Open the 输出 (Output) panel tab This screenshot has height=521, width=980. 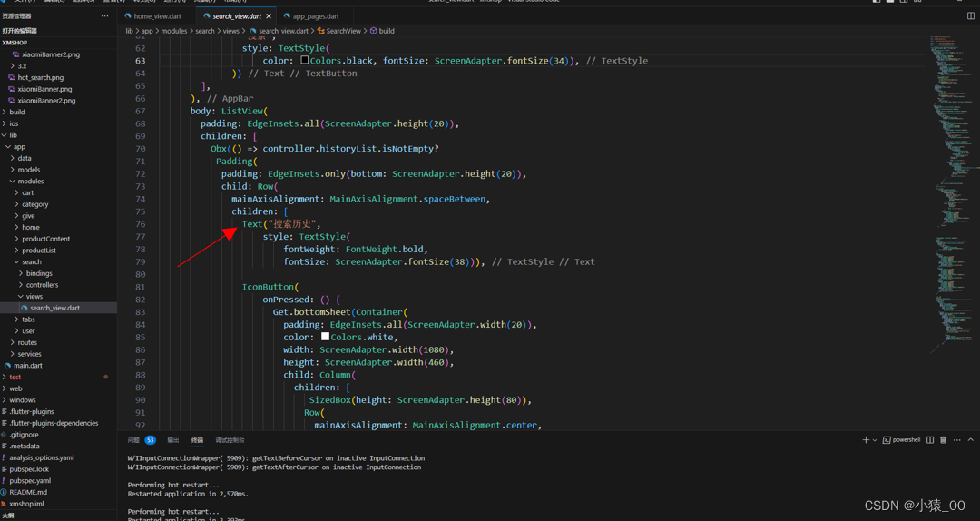(173, 440)
